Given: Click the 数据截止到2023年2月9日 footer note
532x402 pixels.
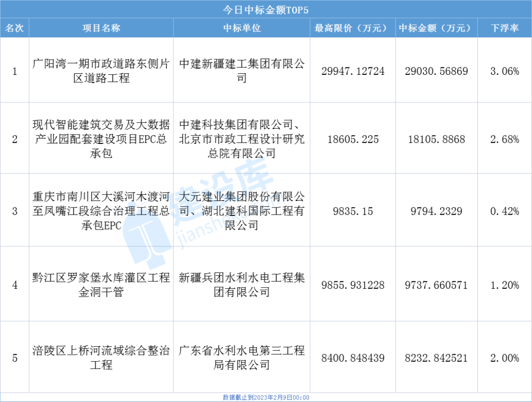Looking at the screenshot, I should point(266,397).
